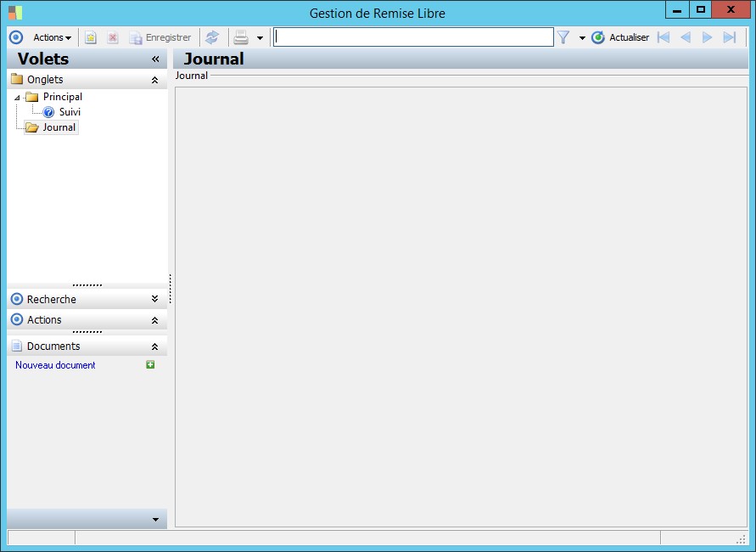756x552 pixels.
Task: Click the blue circle icon beside toolbar Actions
Action: (16, 37)
